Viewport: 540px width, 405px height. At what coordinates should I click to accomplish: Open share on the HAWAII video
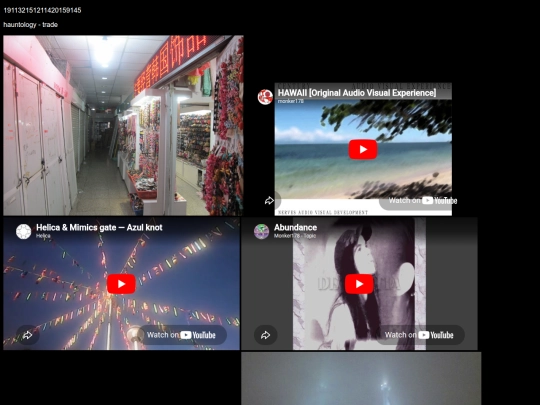(x=269, y=200)
